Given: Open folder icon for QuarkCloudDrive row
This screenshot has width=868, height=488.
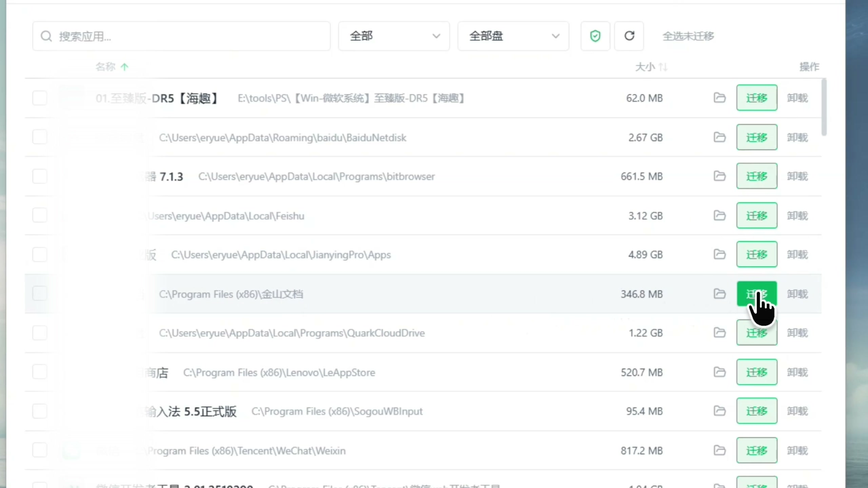Looking at the screenshot, I should click(x=719, y=332).
